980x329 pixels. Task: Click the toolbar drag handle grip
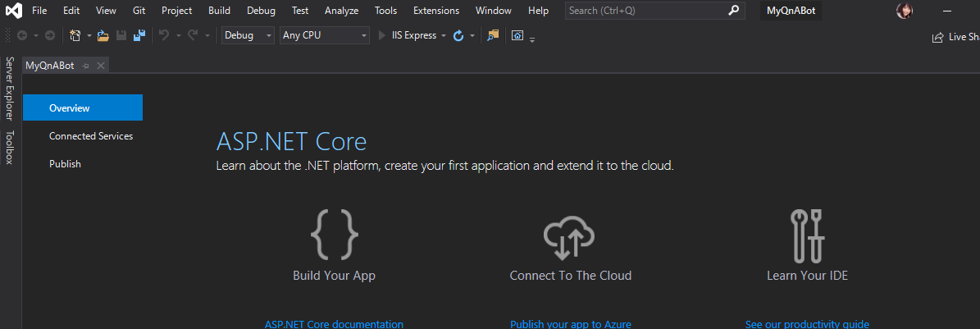pyautogui.click(x=7, y=35)
